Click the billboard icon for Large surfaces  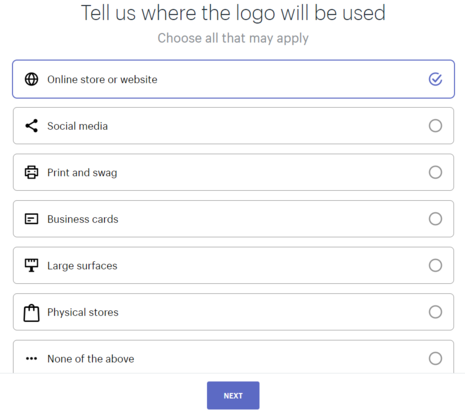coord(32,265)
